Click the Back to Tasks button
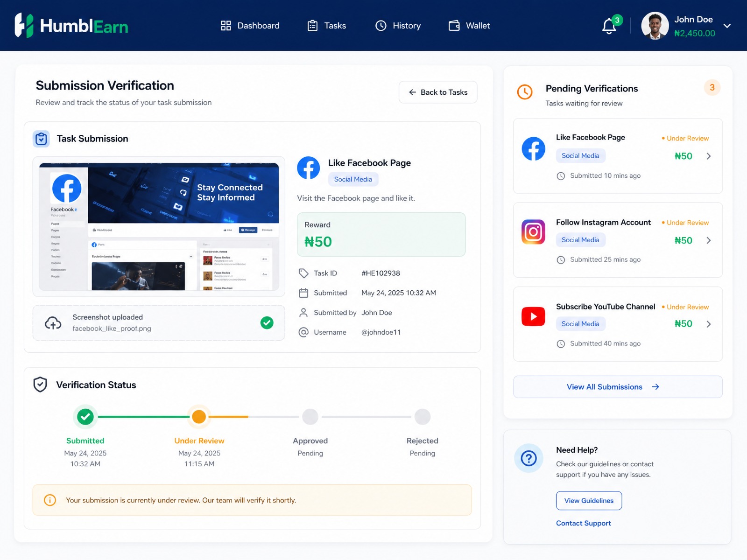The height and width of the screenshot is (560, 747). pyautogui.click(x=438, y=92)
